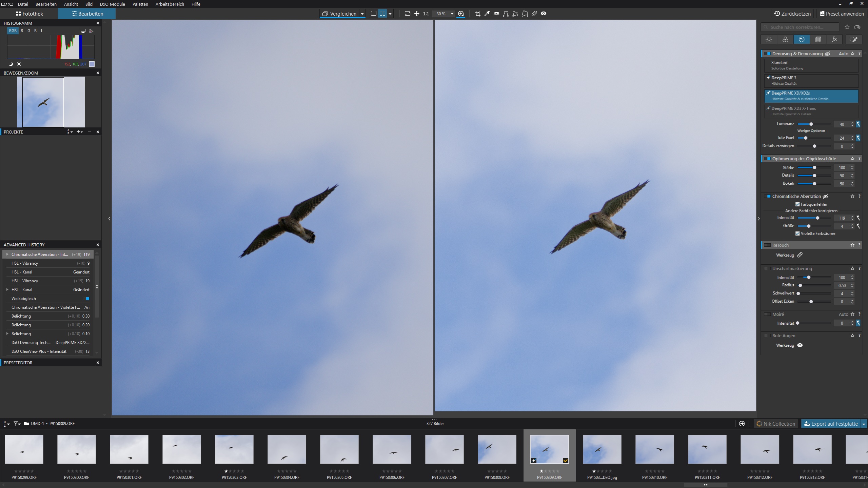The width and height of the screenshot is (868, 488).
Task: Select the ReTouch Werkzeug bandage icon
Action: [x=800, y=255]
